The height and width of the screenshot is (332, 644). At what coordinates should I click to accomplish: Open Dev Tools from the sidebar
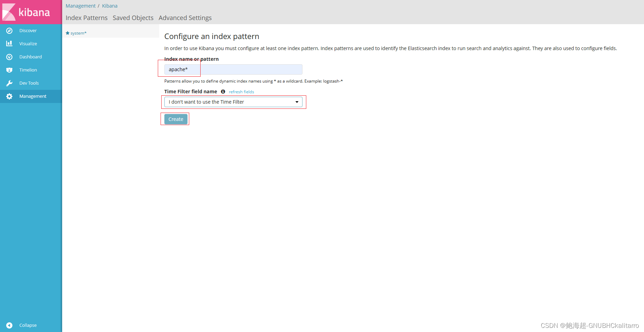(29, 83)
